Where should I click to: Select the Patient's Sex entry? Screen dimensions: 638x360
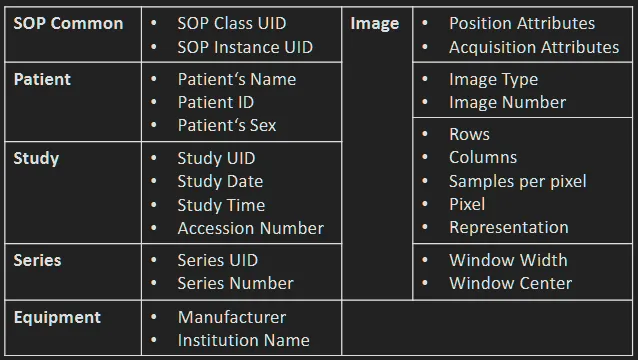(x=227, y=125)
